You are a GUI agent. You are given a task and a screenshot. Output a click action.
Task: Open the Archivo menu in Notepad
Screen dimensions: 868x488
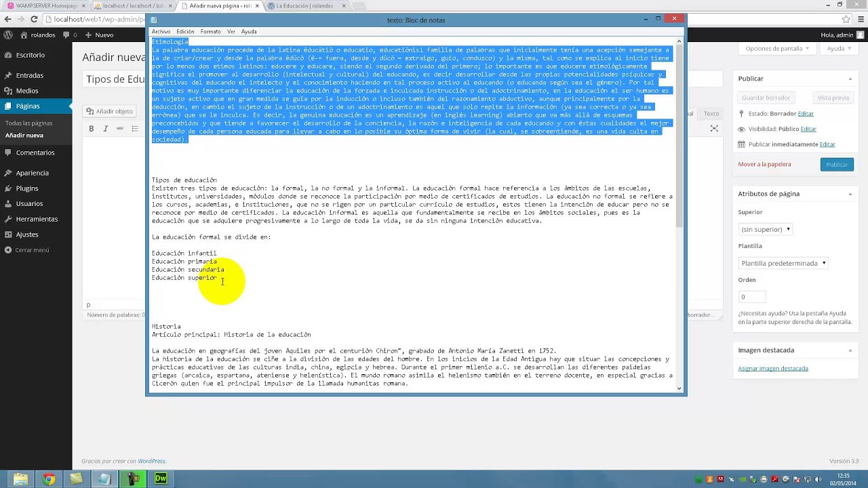pyautogui.click(x=161, y=32)
